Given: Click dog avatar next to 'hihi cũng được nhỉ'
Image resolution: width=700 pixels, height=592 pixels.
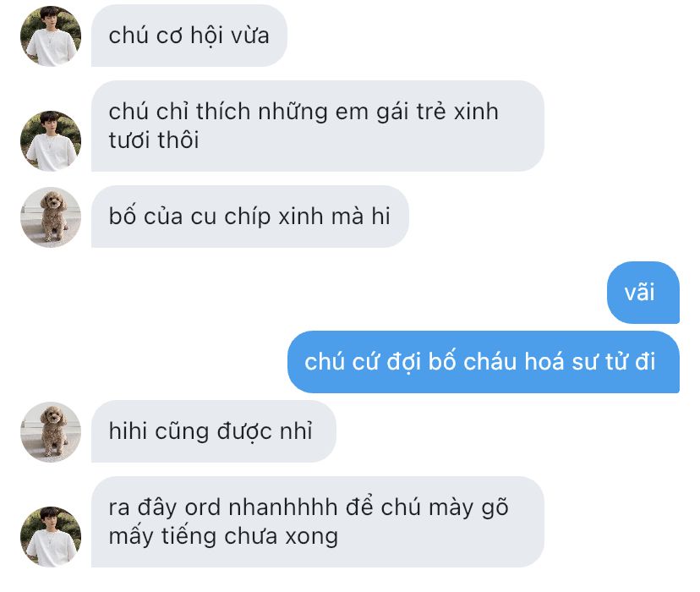Looking at the screenshot, I should (x=51, y=431).
